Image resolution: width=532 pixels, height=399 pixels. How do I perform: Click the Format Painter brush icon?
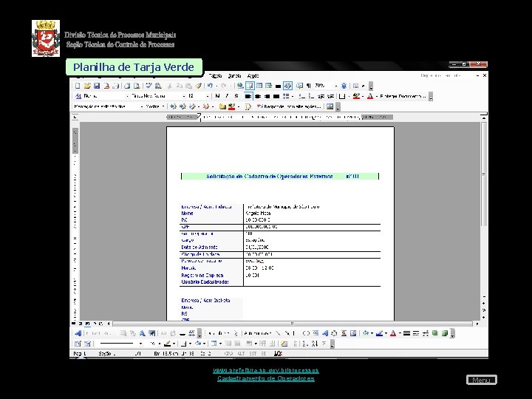pos(199,86)
